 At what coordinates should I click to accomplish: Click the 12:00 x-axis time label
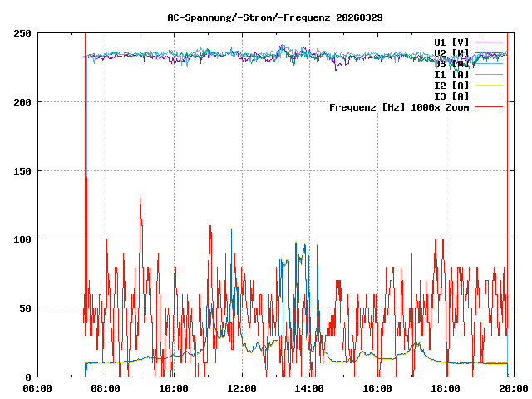(x=242, y=387)
